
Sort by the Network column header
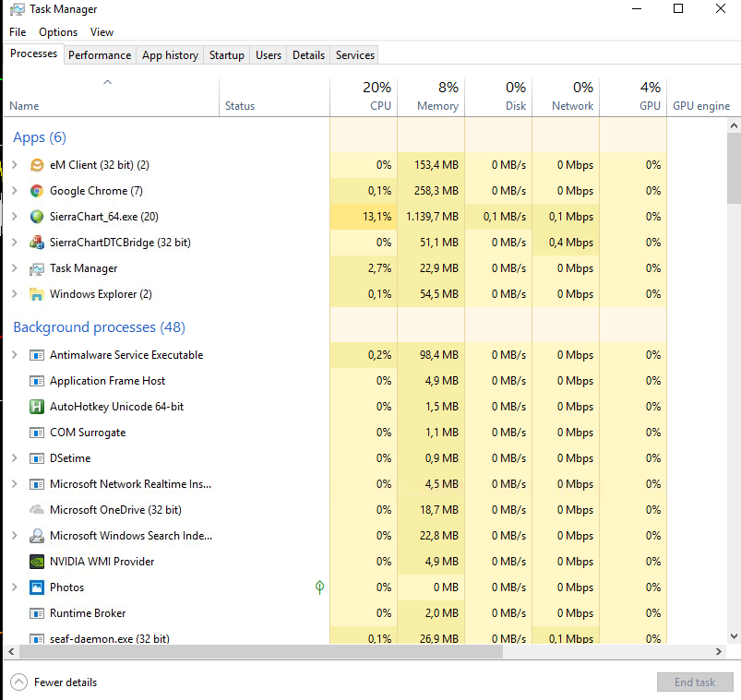coord(567,98)
